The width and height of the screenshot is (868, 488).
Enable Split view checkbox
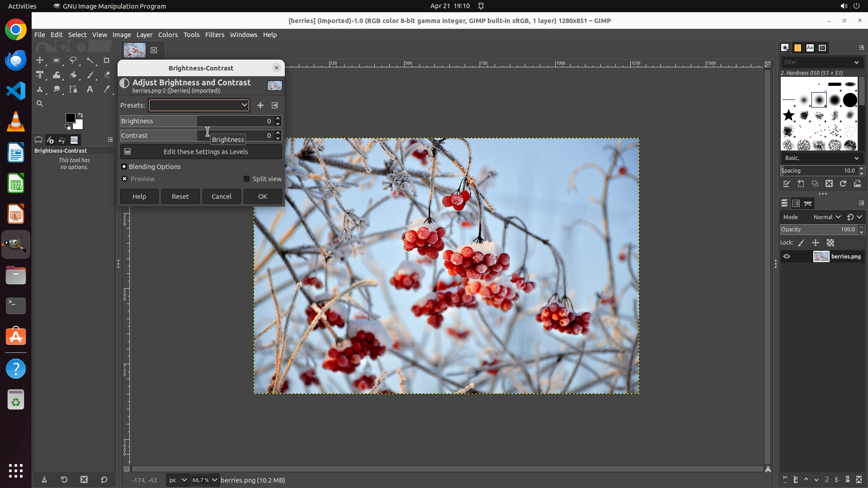[246, 179]
